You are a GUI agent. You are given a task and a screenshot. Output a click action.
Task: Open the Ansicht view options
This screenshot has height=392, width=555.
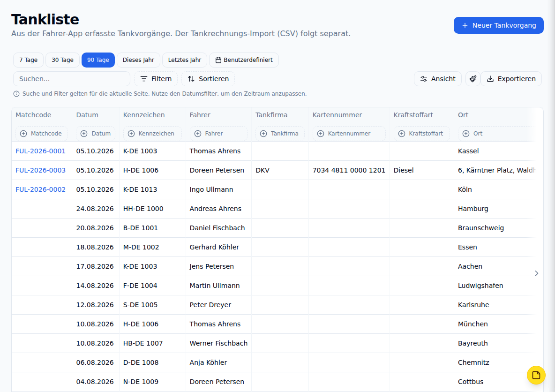tap(437, 79)
